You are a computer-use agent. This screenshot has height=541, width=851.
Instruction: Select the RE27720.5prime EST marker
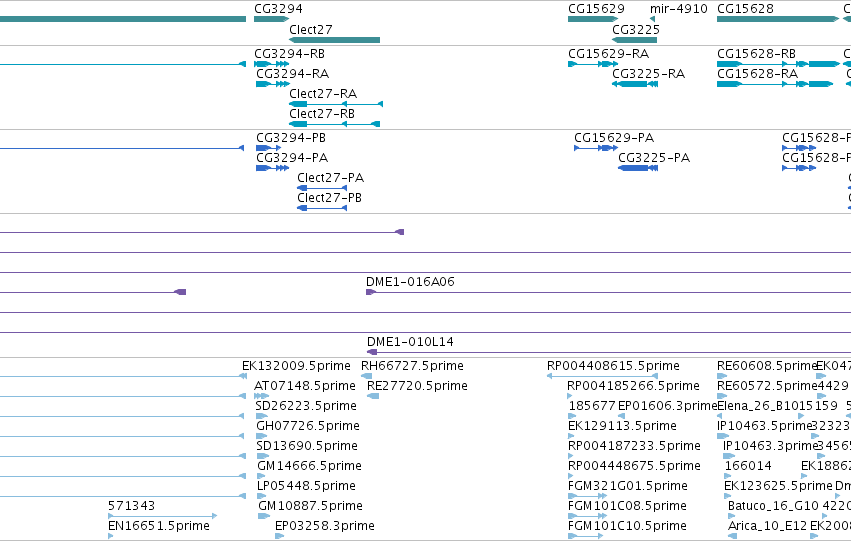point(373,396)
